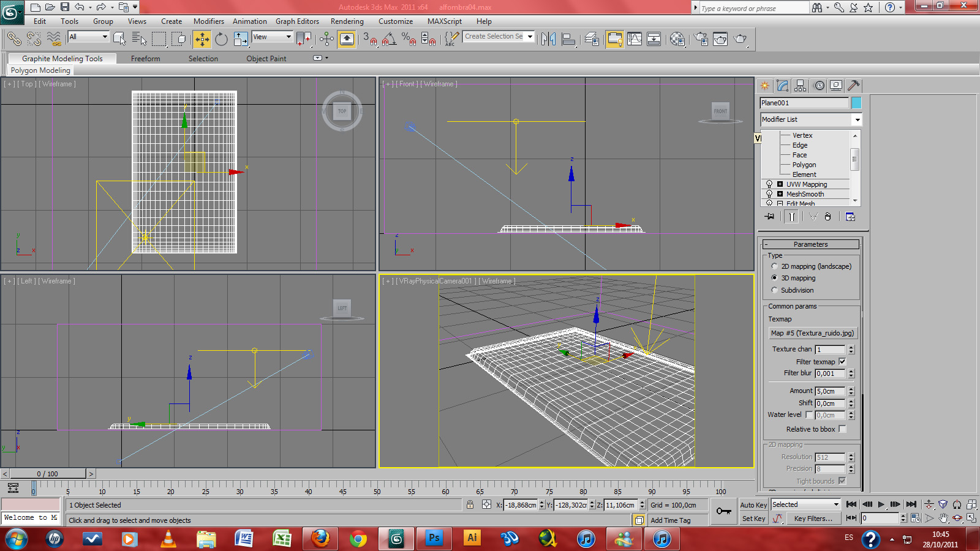This screenshot has height=551, width=980.
Task: Switch to the Freeform ribbon tab
Action: (x=145, y=58)
